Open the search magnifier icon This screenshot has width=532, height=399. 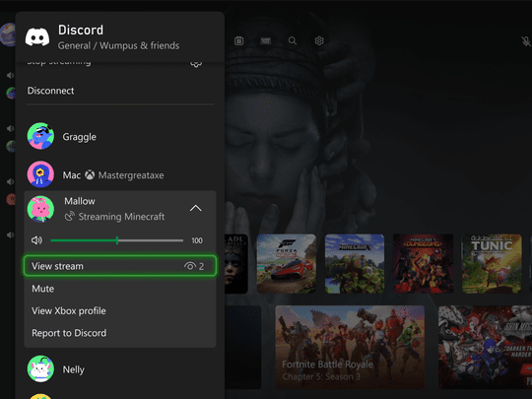point(293,41)
